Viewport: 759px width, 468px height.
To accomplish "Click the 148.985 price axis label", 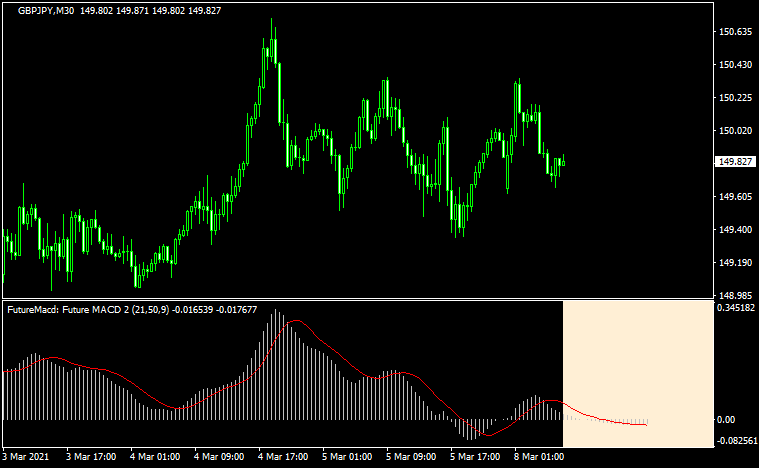I will [x=735, y=295].
